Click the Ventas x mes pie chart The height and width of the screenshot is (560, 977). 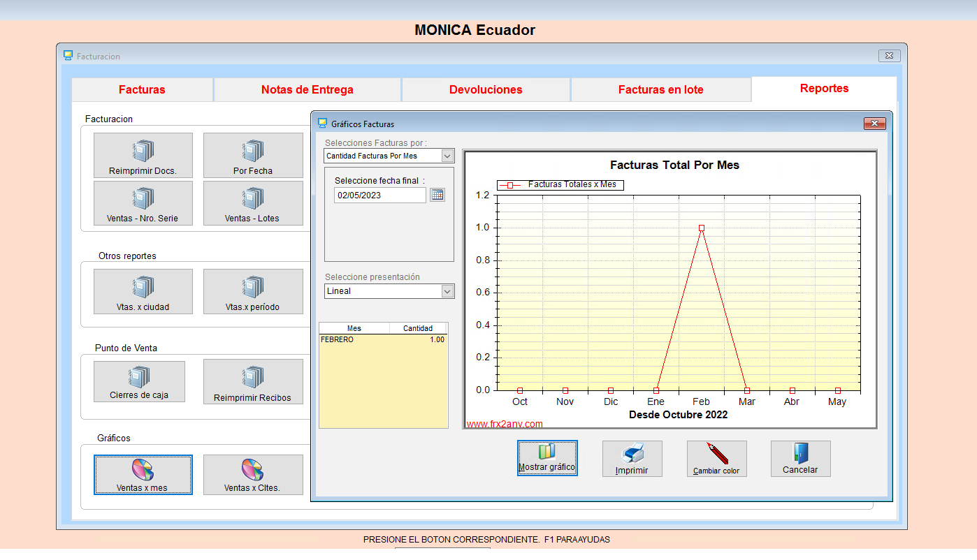pyautogui.click(x=143, y=470)
